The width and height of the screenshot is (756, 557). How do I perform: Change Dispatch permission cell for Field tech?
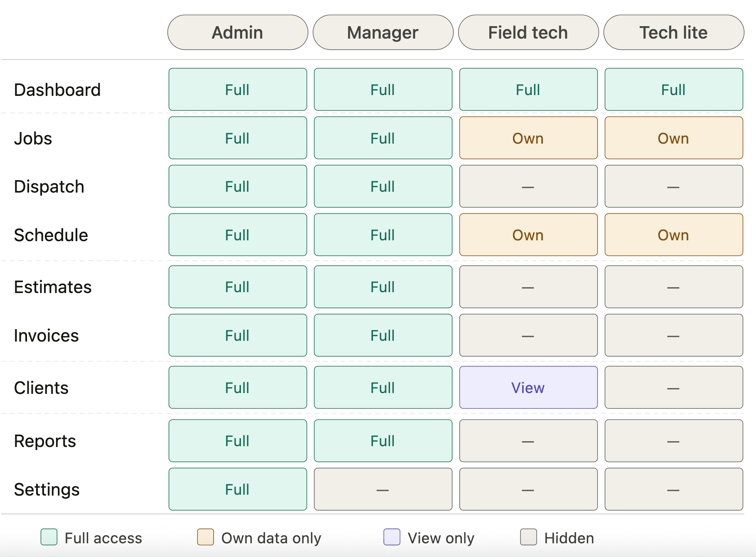click(528, 186)
